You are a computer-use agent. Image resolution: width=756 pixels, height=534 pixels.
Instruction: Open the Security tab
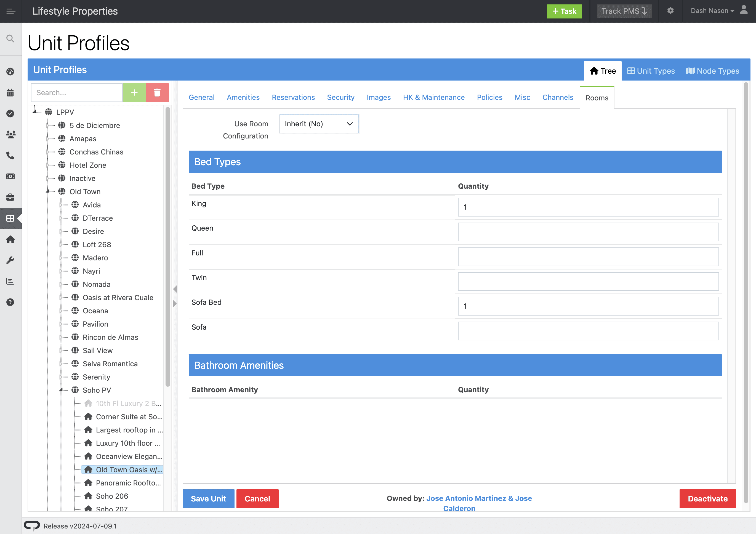click(340, 97)
